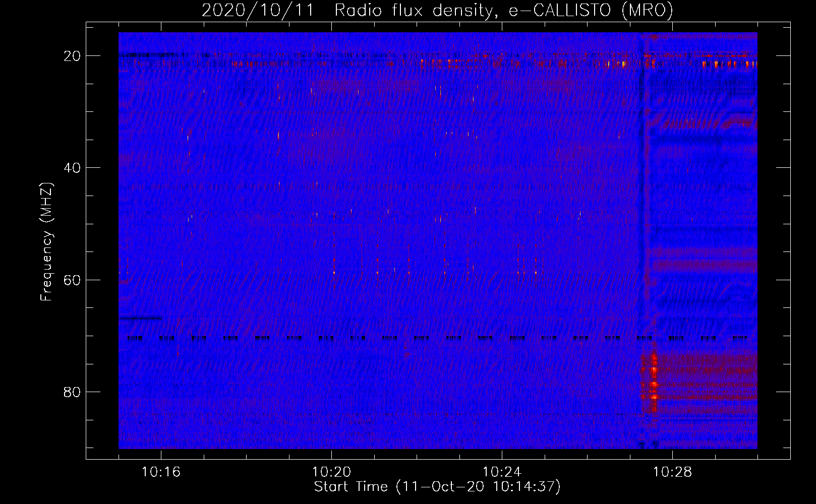The height and width of the screenshot is (504, 816).
Task: Click the '10:28' time tick label
Action: 672,472
